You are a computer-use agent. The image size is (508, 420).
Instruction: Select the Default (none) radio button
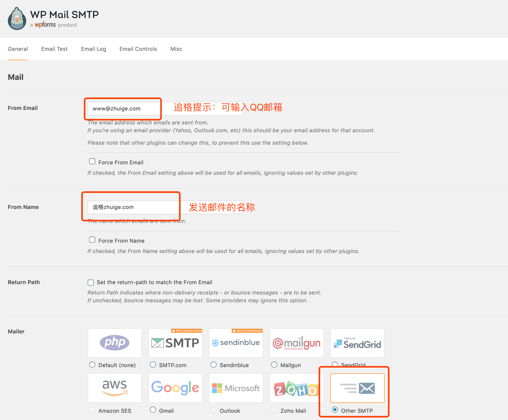[x=92, y=365]
